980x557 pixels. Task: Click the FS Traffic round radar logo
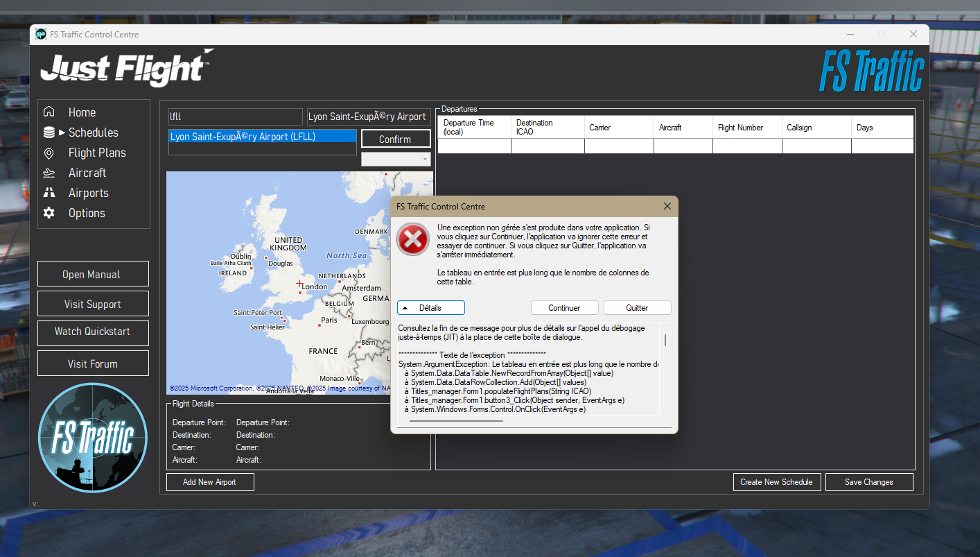pyautogui.click(x=93, y=438)
